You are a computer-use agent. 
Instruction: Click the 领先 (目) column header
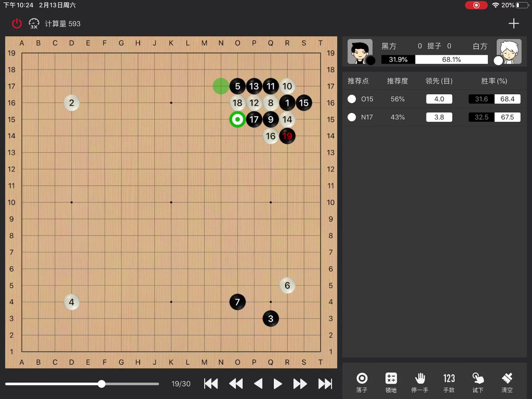[439, 81]
